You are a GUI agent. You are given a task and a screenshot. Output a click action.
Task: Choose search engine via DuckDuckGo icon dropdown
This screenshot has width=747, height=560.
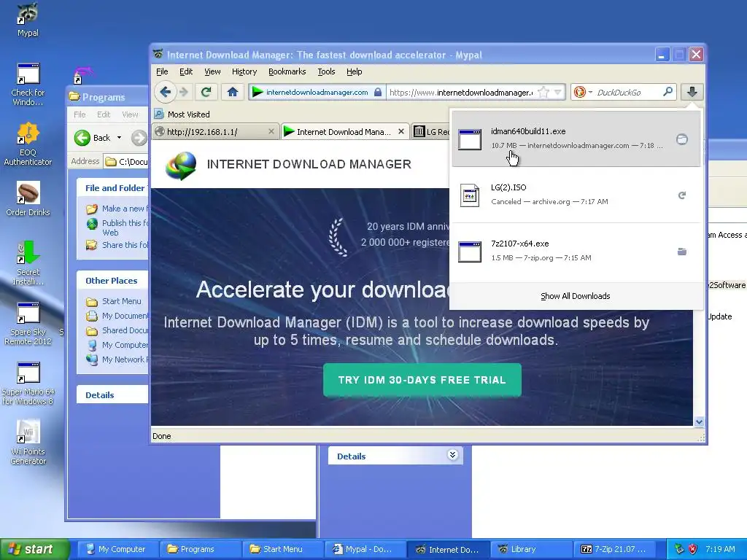pos(583,92)
